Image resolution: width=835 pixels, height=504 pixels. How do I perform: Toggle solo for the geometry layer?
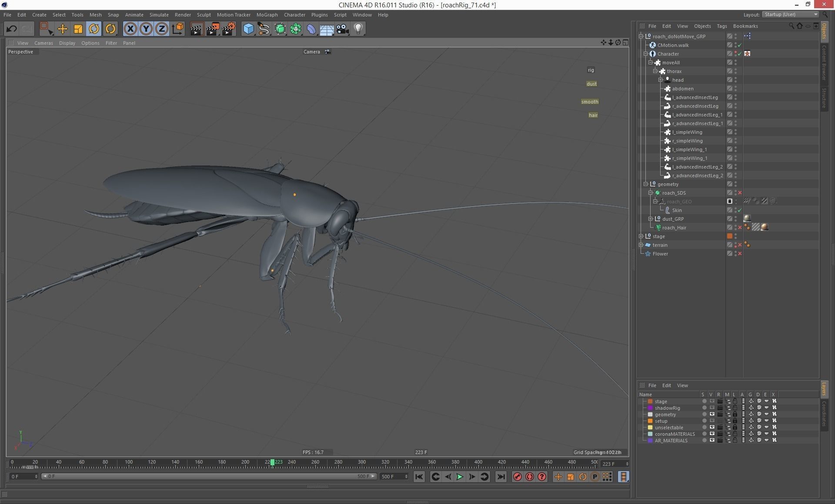pyautogui.click(x=704, y=414)
